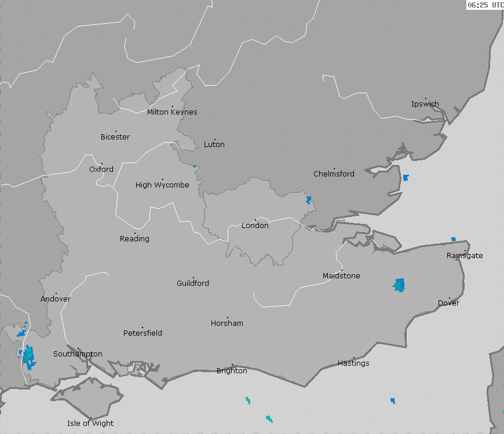Select the Guildford label

pyautogui.click(x=193, y=284)
